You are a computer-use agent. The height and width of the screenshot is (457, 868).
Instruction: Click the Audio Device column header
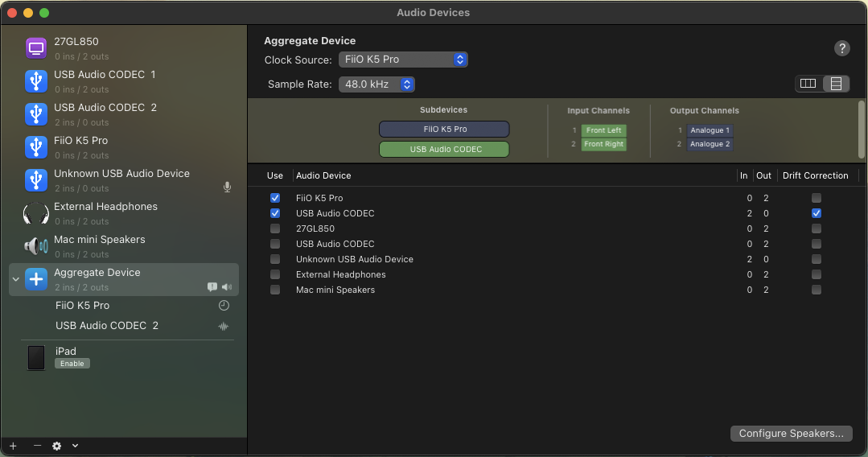coord(323,175)
